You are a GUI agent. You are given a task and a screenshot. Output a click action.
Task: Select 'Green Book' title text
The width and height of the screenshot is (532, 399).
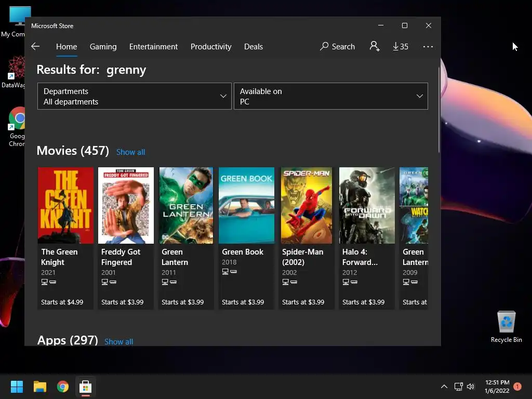coord(243,252)
